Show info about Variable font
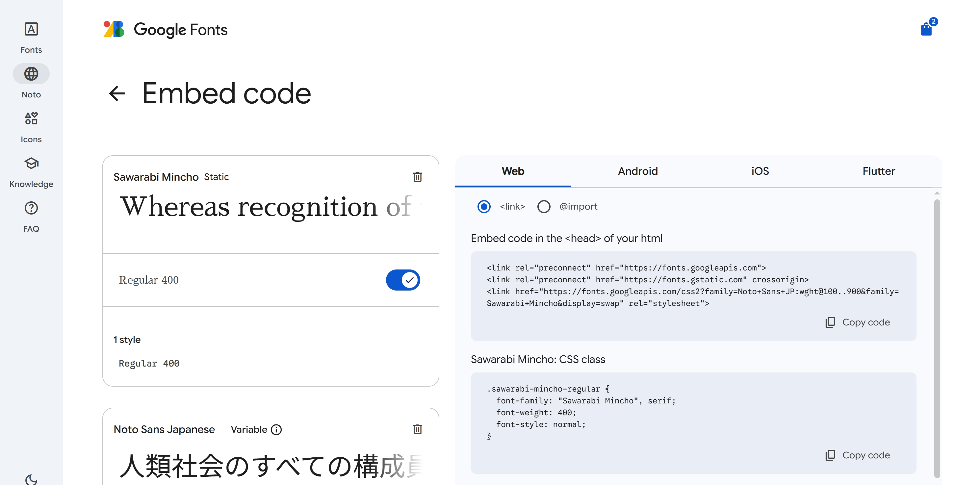 (x=276, y=429)
